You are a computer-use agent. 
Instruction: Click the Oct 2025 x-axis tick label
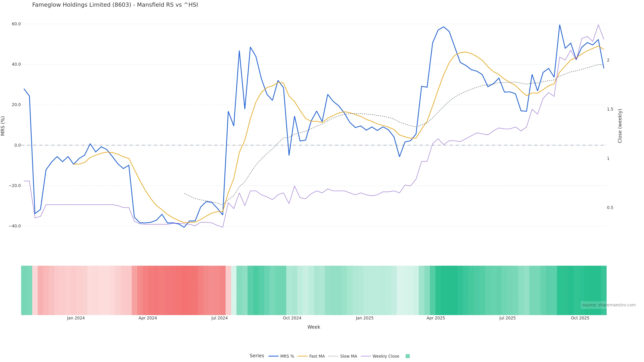(580, 318)
